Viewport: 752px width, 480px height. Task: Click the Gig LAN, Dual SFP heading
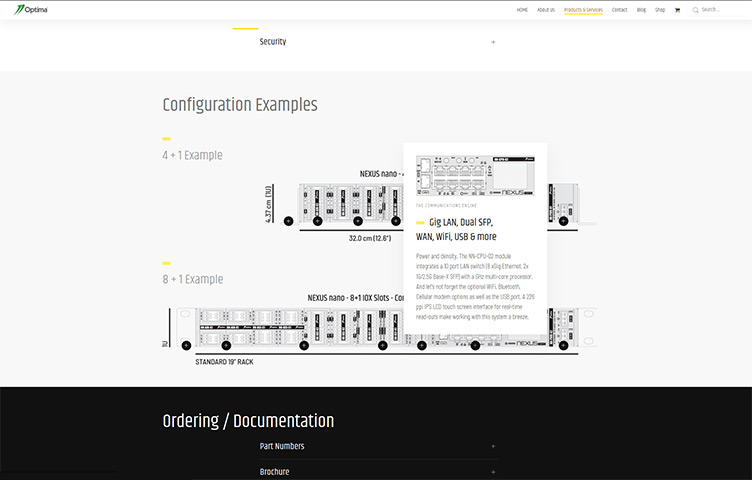tap(457, 229)
